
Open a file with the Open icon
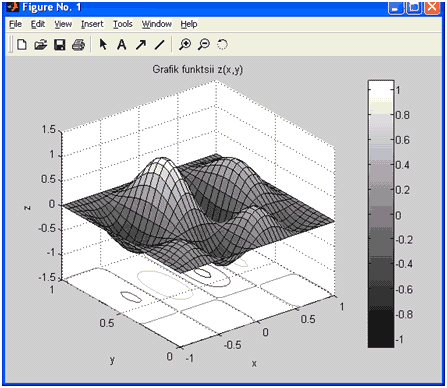[x=41, y=44]
